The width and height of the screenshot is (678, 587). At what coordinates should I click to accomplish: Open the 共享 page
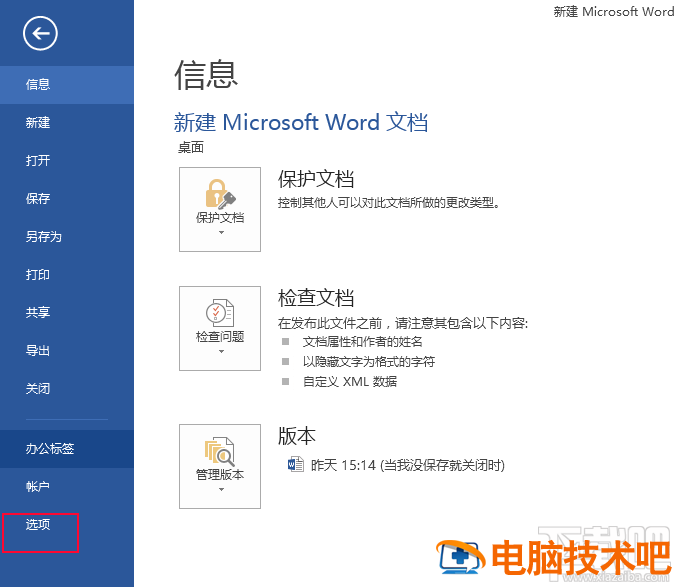point(67,313)
